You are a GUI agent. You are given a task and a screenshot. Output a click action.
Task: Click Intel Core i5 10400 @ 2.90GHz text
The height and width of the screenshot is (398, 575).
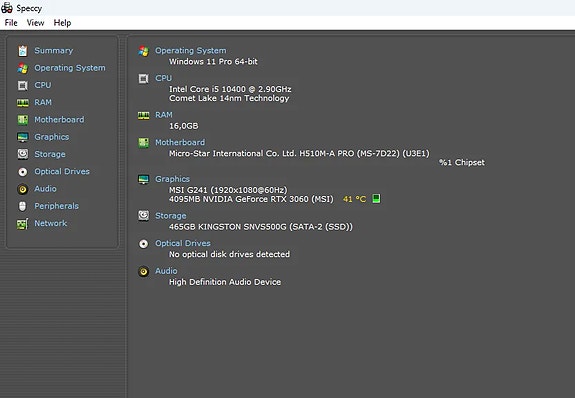pyautogui.click(x=230, y=89)
